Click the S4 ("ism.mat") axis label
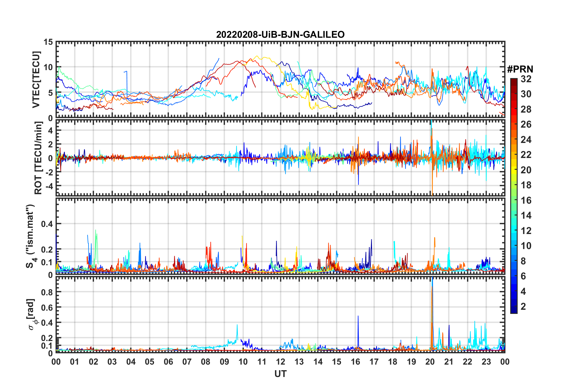 [x=31, y=236]
